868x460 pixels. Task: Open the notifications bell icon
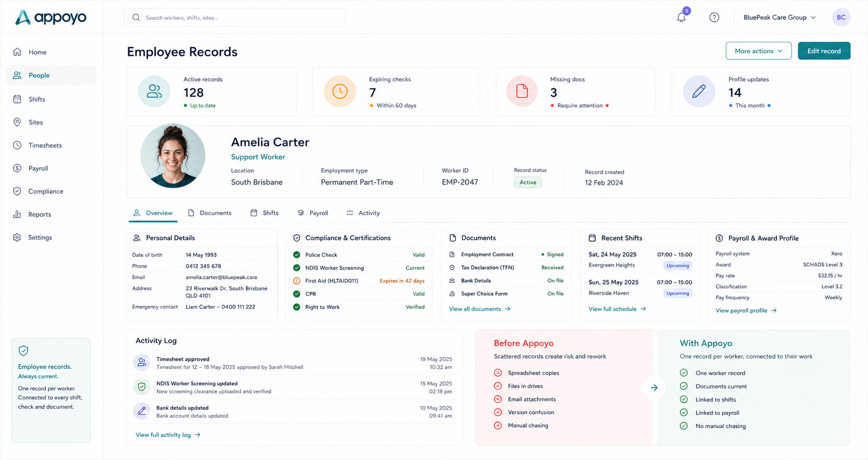(681, 17)
